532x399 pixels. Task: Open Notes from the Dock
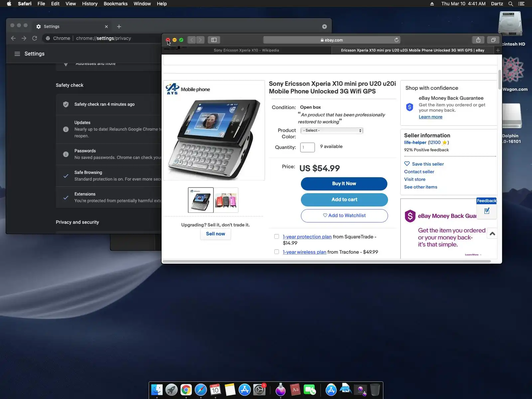coord(230,390)
